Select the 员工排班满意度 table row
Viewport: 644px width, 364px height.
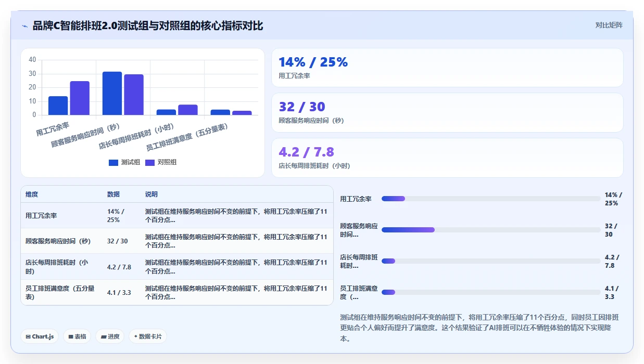tap(177, 292)
